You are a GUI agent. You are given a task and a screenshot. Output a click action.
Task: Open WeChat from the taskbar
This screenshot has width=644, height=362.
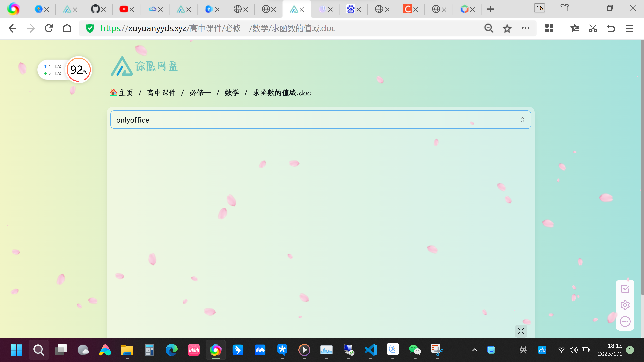point(415,350)
